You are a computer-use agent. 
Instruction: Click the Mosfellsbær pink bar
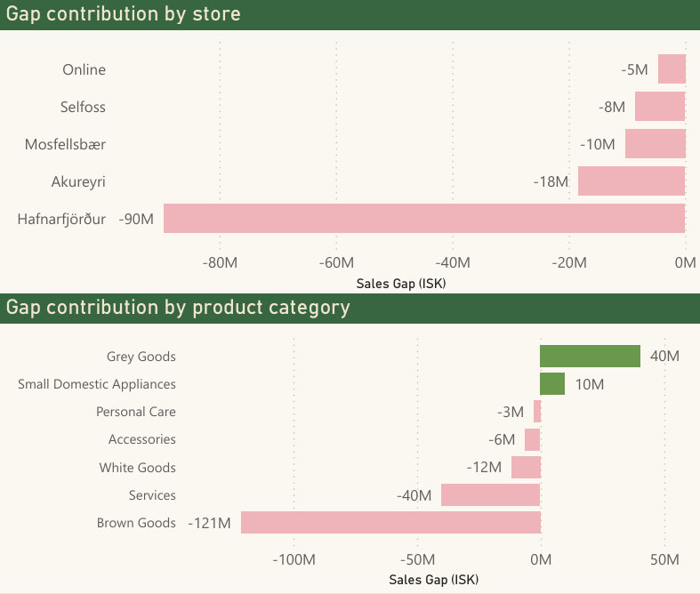click(x=655, y=144)
